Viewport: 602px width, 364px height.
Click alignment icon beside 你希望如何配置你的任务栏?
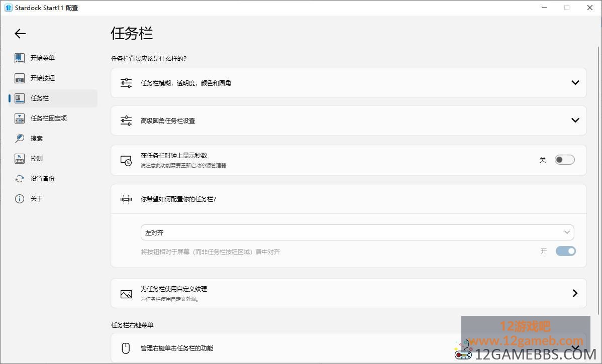126,199
